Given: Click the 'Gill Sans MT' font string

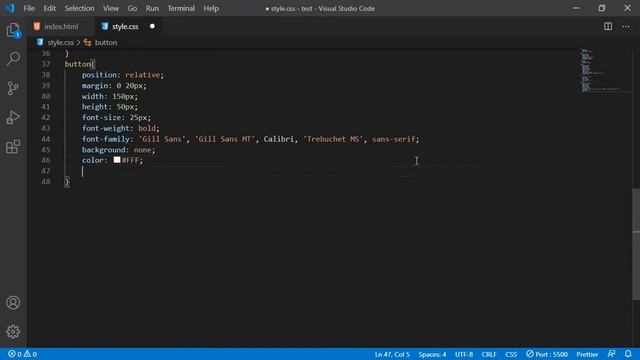Looking at the screenshot, I should coord(225,139).
